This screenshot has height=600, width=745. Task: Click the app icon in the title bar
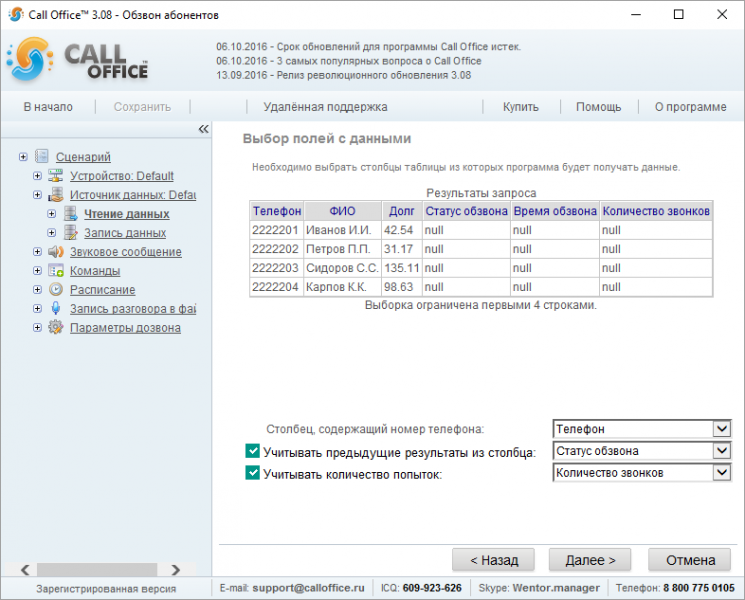pyautogui.click(x=15, y=14)
